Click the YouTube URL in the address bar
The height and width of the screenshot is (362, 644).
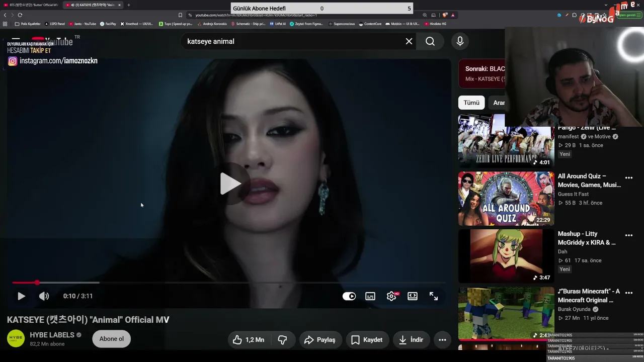pyautogui.click(x=256, y=15)
